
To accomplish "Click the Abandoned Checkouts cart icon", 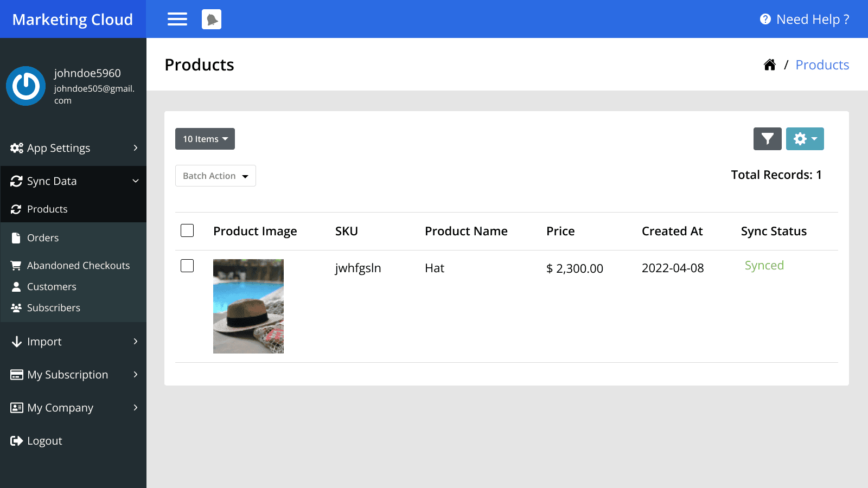I will pos(16,265).
